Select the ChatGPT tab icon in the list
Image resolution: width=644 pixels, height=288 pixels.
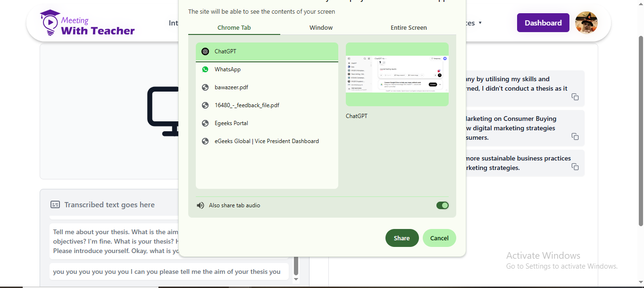click(x=205, y=51)
